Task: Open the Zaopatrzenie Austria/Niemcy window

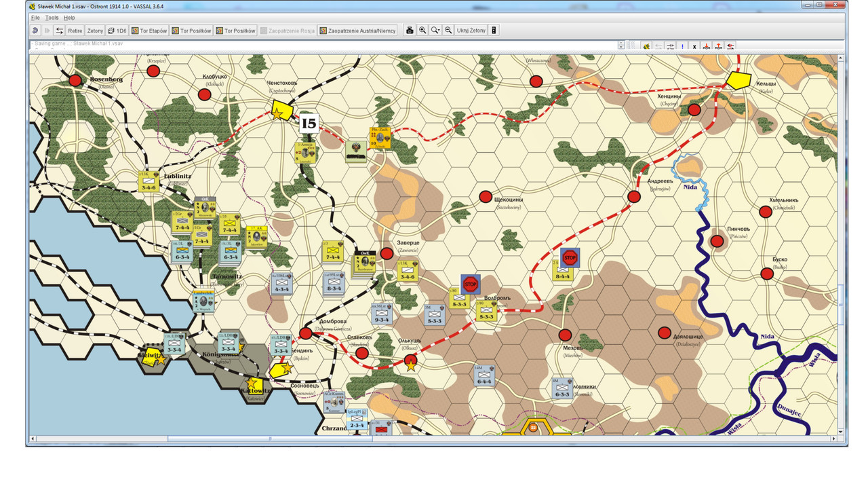Action: point(357,31)
